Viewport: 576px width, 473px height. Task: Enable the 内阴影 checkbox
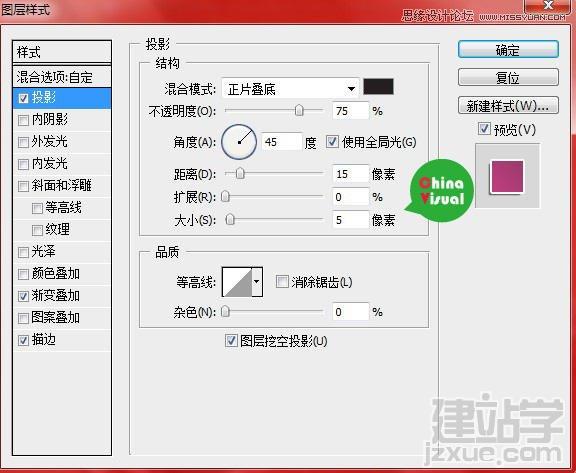pos(23,120)
